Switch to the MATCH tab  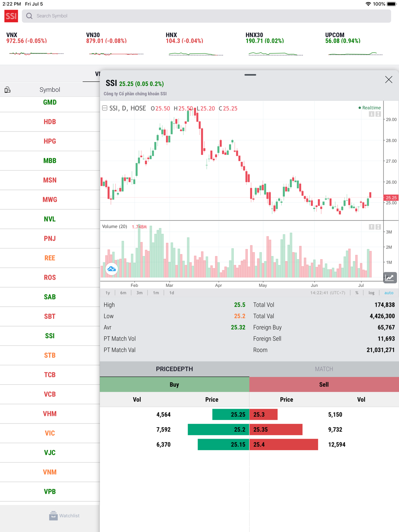[324, 369]
